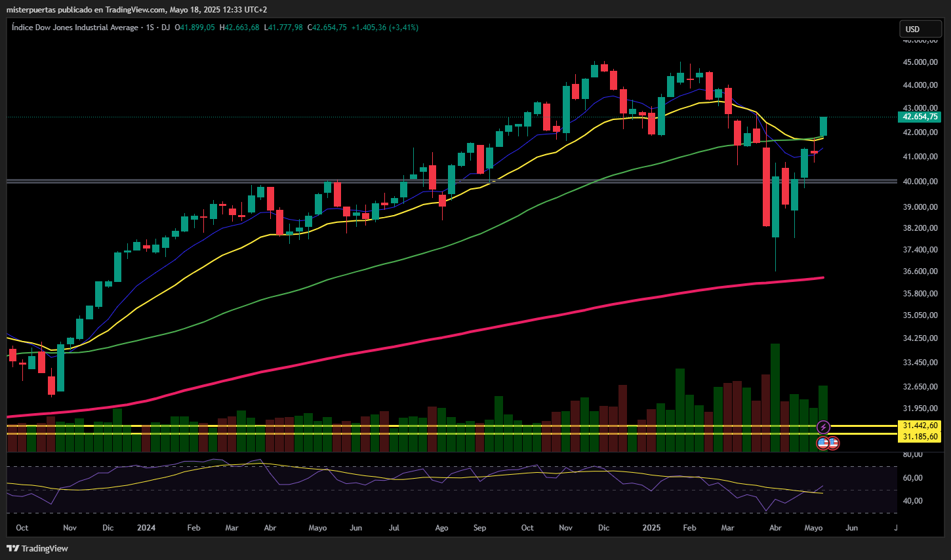Click the RSI 40,00 scale label
The image size is (951, 560).
click(x=913, y=501)
